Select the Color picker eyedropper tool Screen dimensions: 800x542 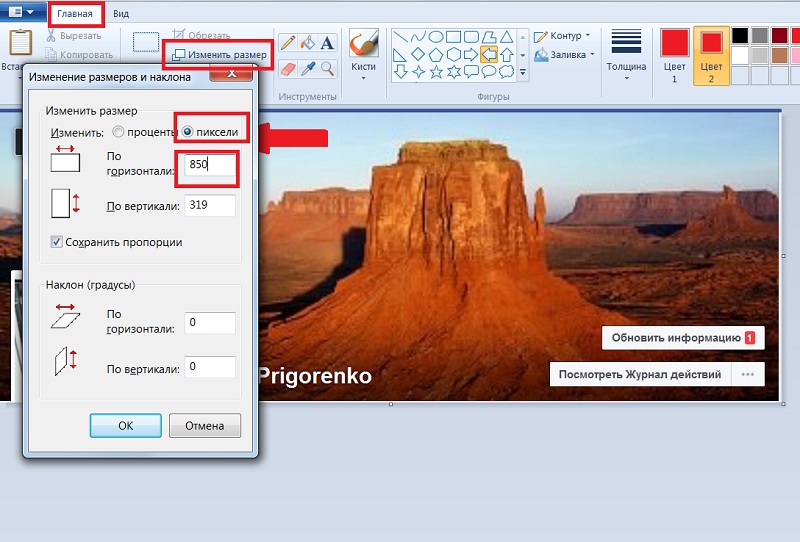[308, 68]
